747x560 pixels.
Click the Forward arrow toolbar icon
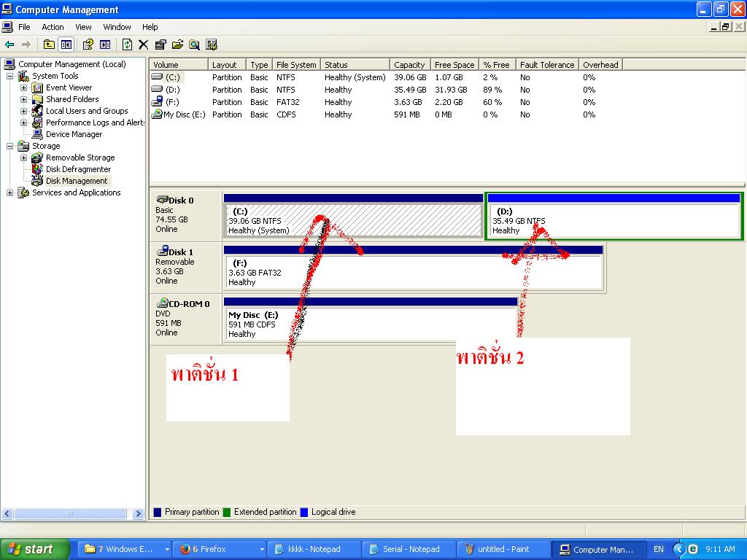(x=26, y=44)
